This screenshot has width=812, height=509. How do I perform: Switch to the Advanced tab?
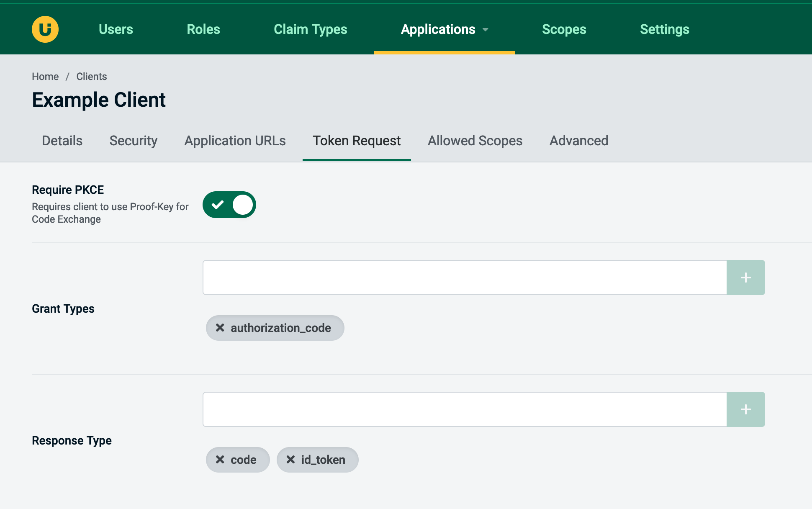[x=579, y=141]
